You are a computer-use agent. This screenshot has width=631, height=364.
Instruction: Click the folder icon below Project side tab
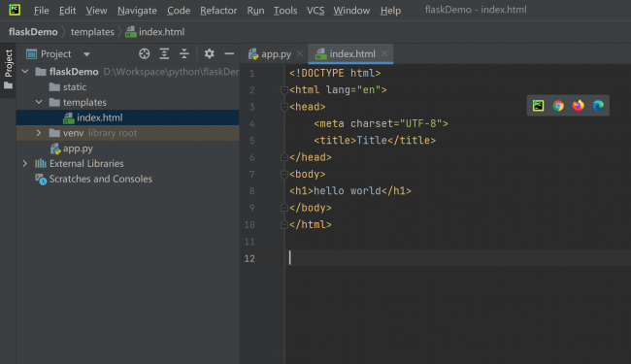(8, 85)
